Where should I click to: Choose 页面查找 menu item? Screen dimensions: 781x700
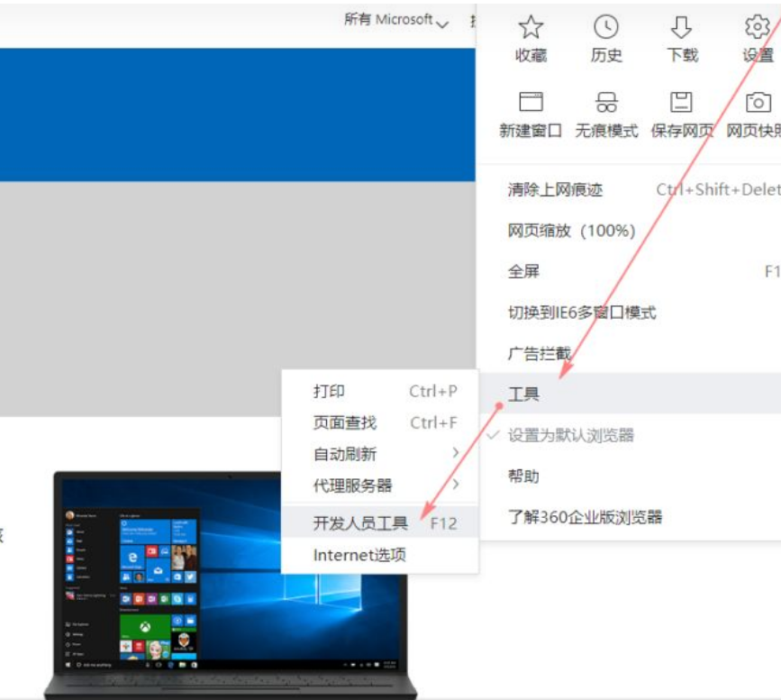345,423
